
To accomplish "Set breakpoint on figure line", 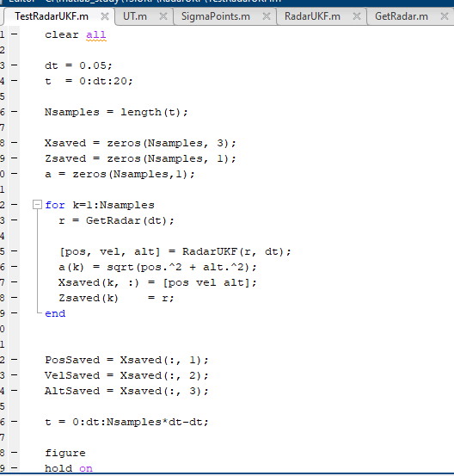I will coord(15,453).
